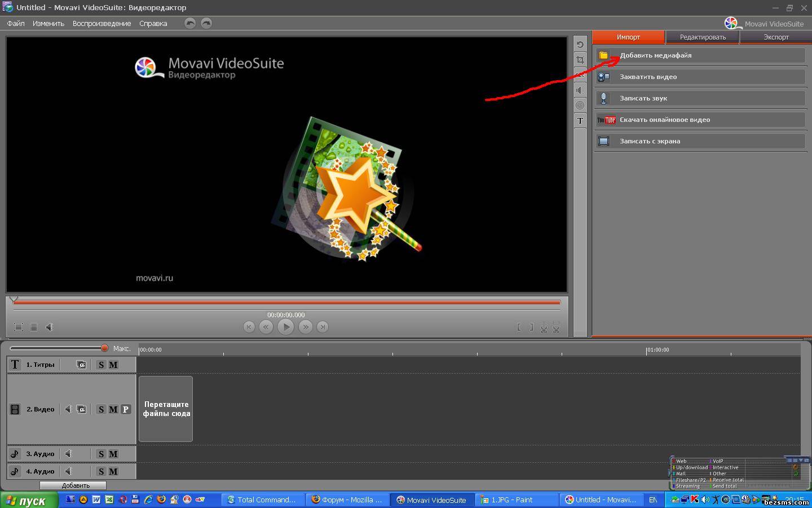This screenshot has height=508, width=812.
Task: Open the Справка menu
Action: click(153, 24)
